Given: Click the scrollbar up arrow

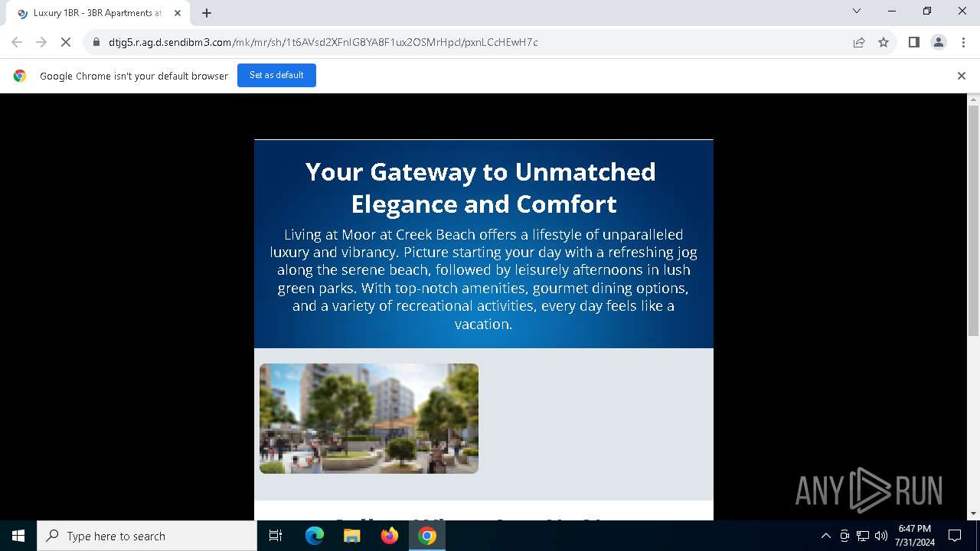Looking at the screenshot, I should point(974,99).
